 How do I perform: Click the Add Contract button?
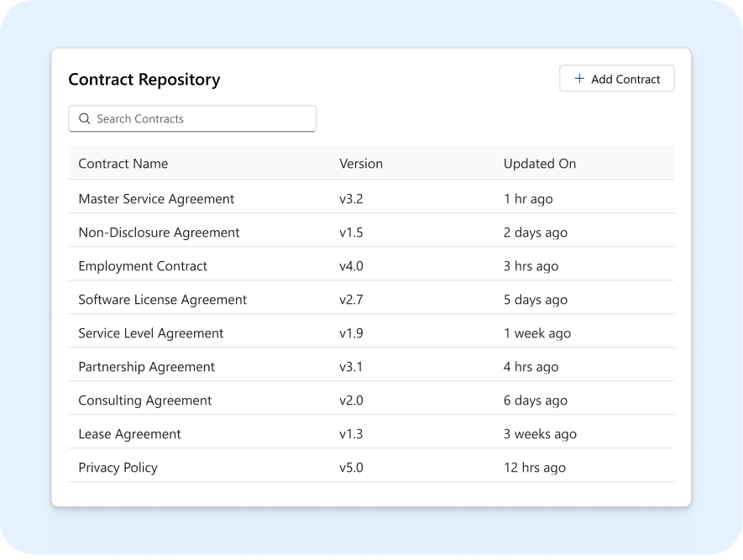[x=616, y=79]
